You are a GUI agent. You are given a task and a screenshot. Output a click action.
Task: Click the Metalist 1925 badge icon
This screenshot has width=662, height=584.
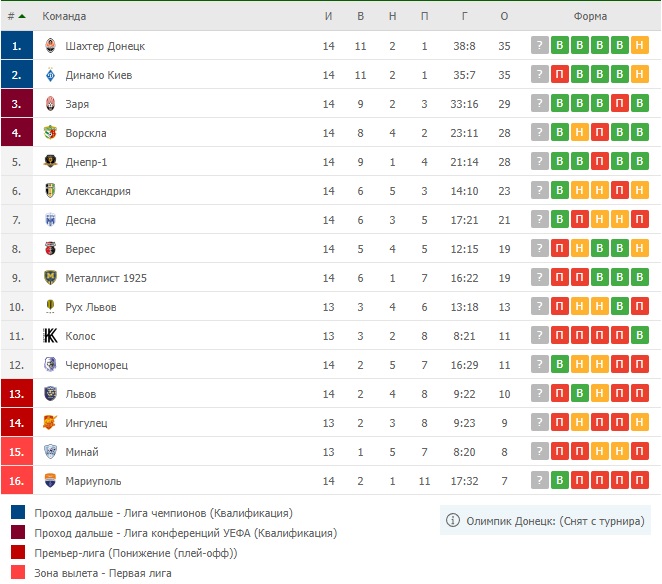point(50,277)
